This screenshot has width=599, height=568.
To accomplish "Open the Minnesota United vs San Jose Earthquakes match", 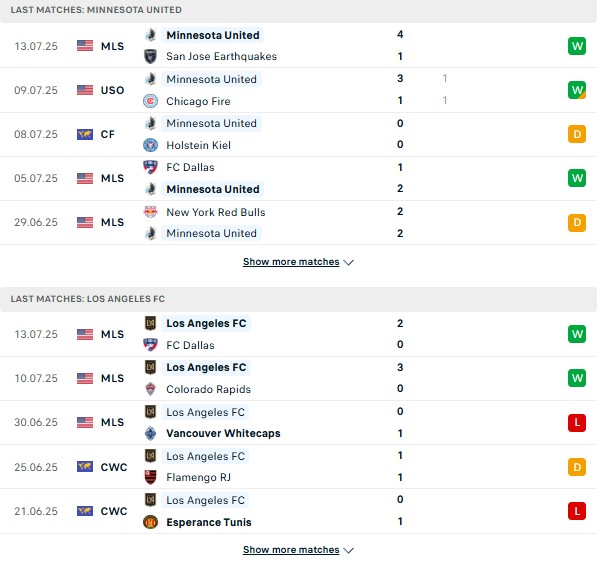I will point(298,45).
